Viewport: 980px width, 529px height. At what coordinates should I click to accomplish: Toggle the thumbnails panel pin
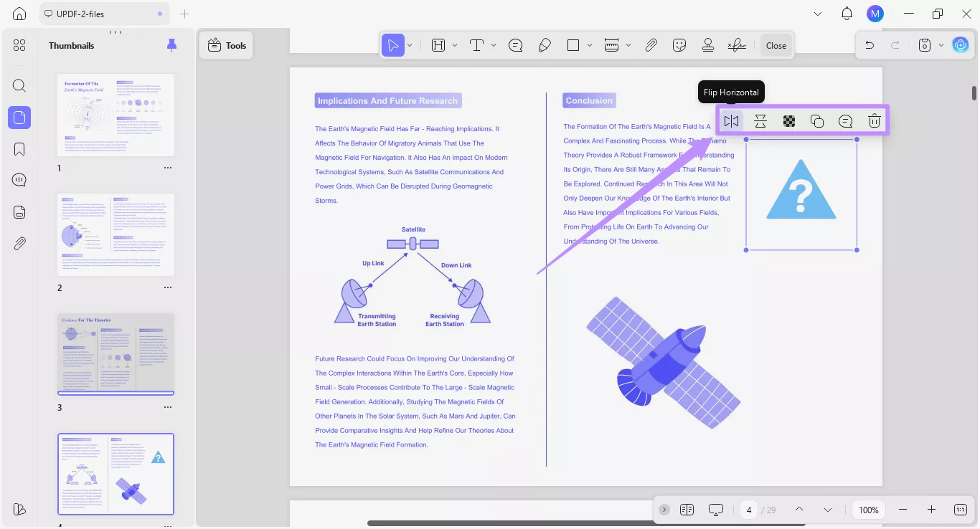(171, 44)
